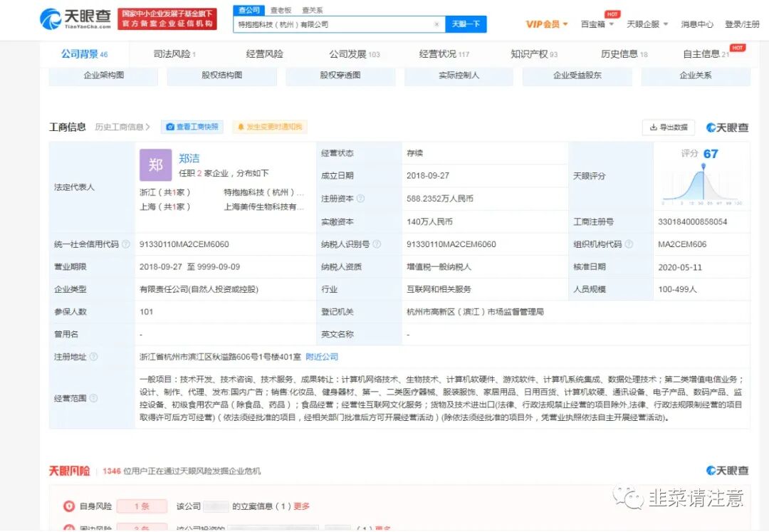This screenshot has height=532, width=769.
Task: Open the VIP会员 dropdown menu
Action: coord(545,23)
